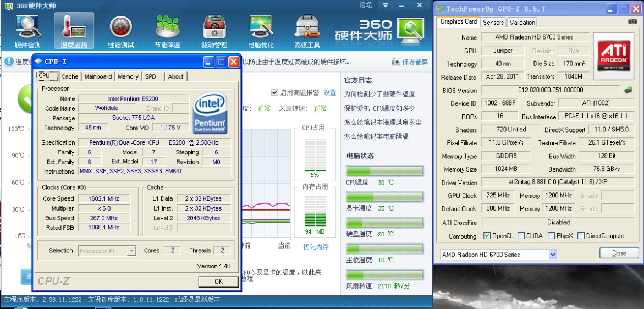Click the 360硬件大师 logo icon
The width and height of the screenshot is (644, 309).
(410, 31)
